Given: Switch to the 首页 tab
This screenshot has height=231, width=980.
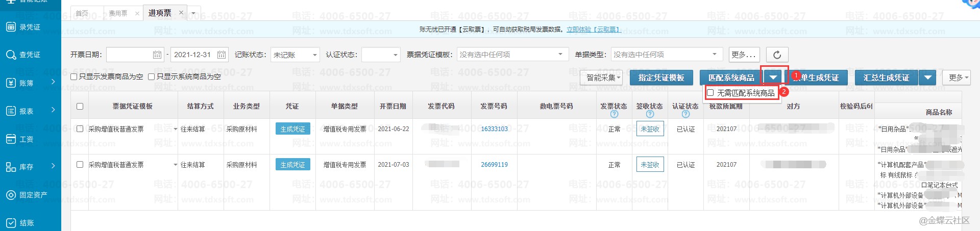Looking at the screenshot, I should coord(82,13).
